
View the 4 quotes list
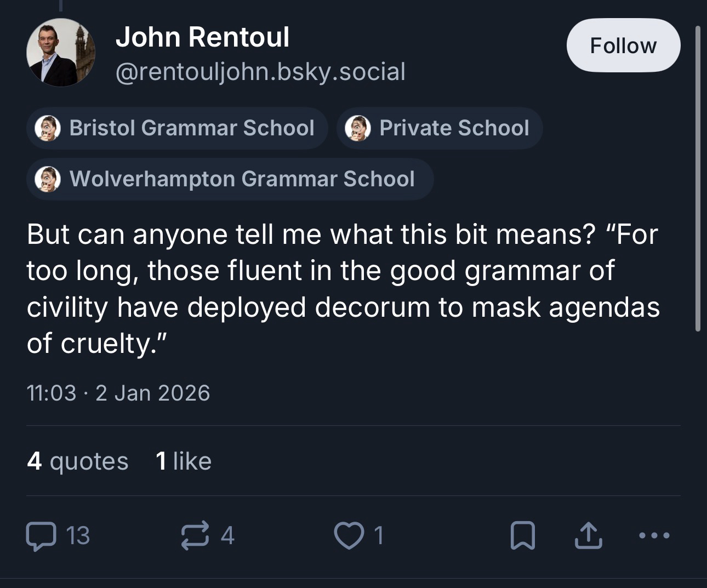77,461
